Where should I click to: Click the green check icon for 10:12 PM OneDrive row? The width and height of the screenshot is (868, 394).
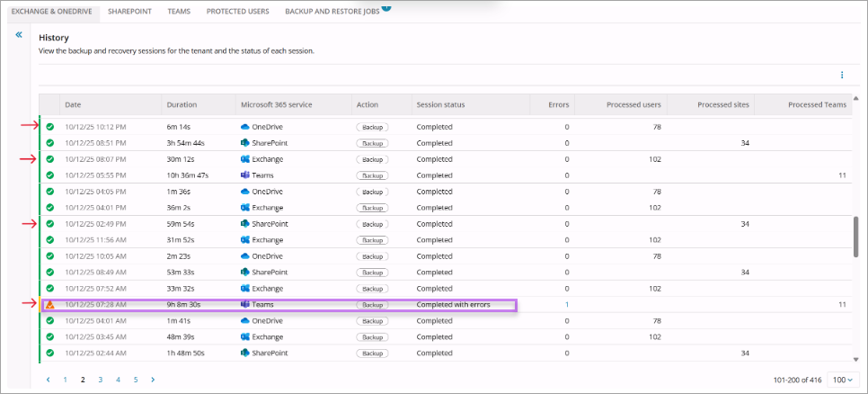coord(50,127)
